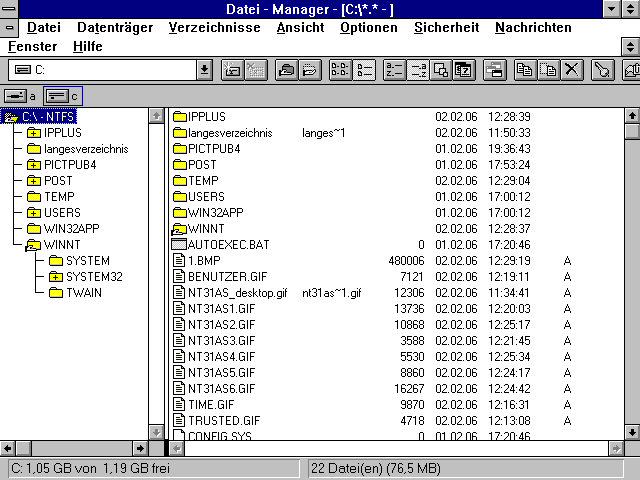
Task: Expand the POST folder in tree
Action: 34,181
